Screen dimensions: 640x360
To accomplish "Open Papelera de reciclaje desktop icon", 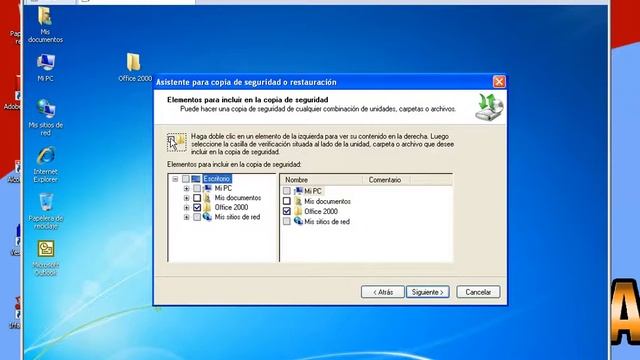I will [45, 211].
